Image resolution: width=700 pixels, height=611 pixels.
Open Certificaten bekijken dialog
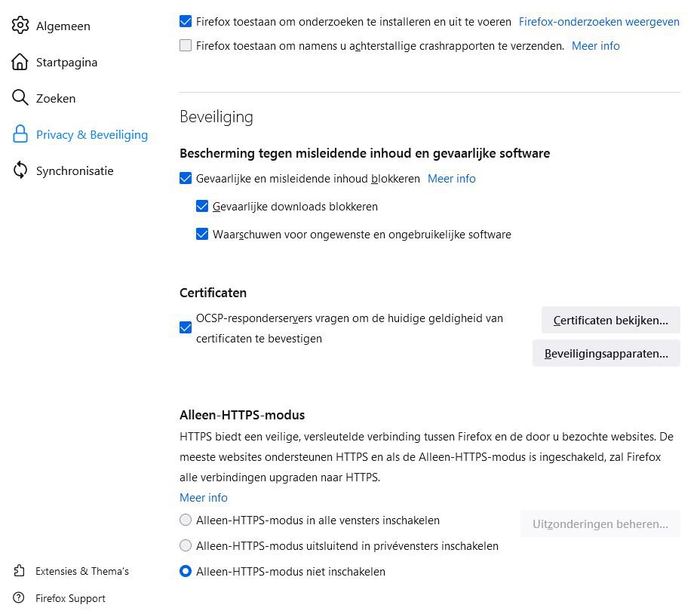[610, 320]
